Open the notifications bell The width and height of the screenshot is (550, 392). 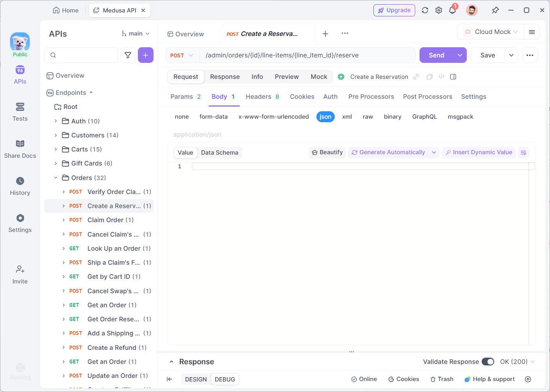tap(452, 11)
